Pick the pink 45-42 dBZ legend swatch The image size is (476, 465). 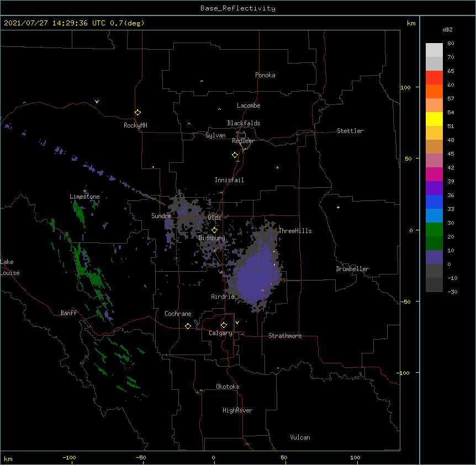tap(434, 161)
